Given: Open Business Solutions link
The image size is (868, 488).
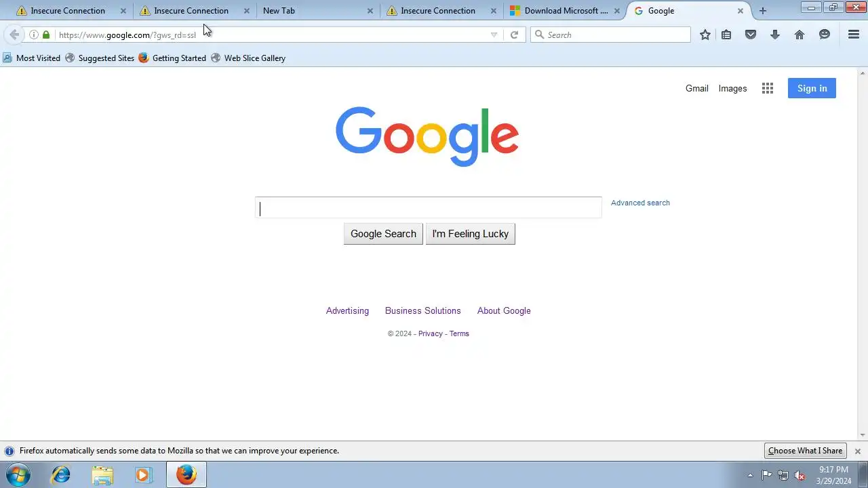Looking at the screenshot, I should tap(422, 310).
